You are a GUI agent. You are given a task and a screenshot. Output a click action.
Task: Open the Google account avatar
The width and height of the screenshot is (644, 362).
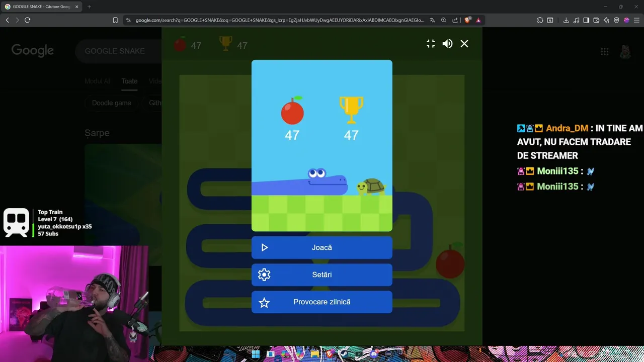pos(625,51)
